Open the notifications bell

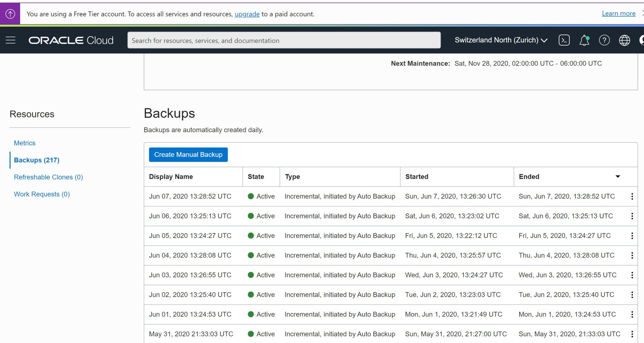coord(584,40)
